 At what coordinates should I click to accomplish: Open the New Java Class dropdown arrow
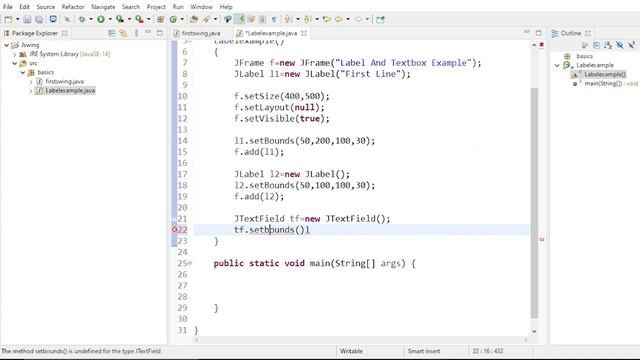click(182, 19)
